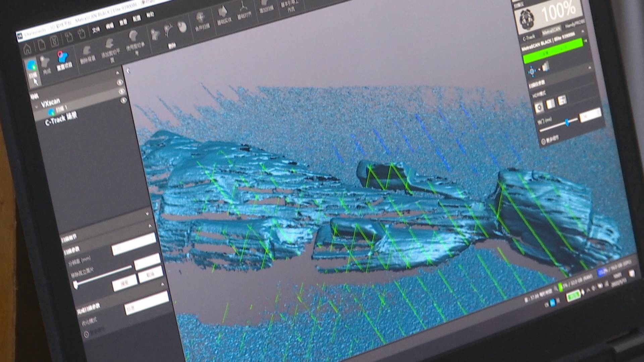Open the View menu
Viewport: 644px width, 362px height.
click(x=123, y=22)
